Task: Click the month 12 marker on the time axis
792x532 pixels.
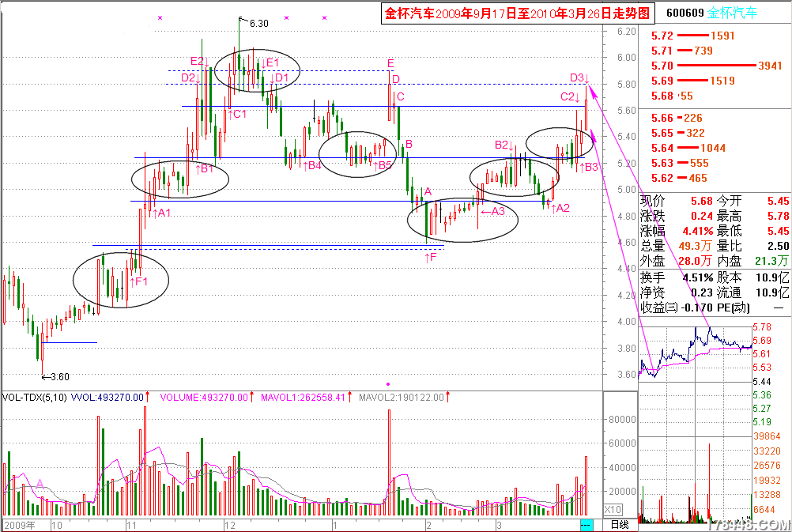Action: (x=230, y=525)
